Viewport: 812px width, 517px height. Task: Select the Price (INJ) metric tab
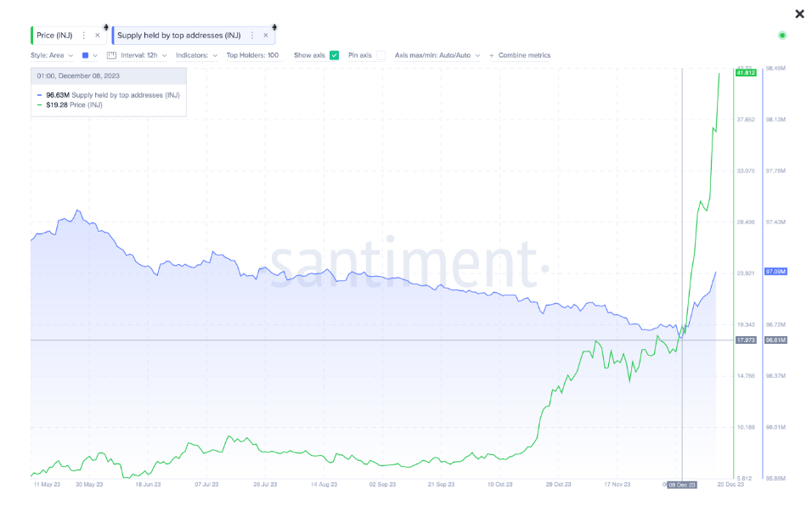tap(54, 36)
